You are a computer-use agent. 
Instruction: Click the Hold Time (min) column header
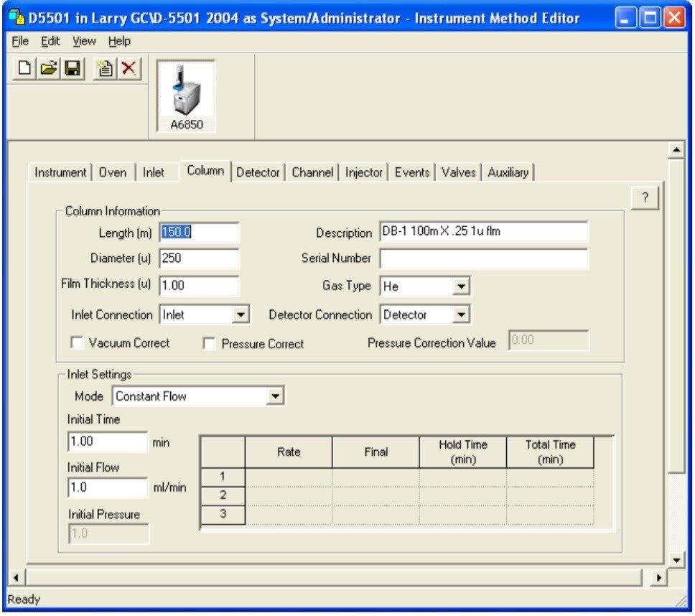(463, 452)
